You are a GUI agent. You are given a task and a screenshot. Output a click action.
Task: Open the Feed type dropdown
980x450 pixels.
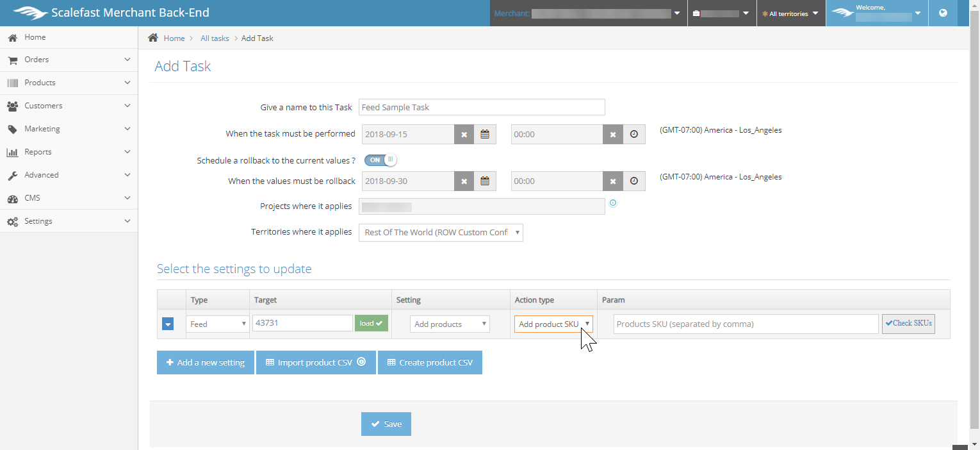coord(217,324)
